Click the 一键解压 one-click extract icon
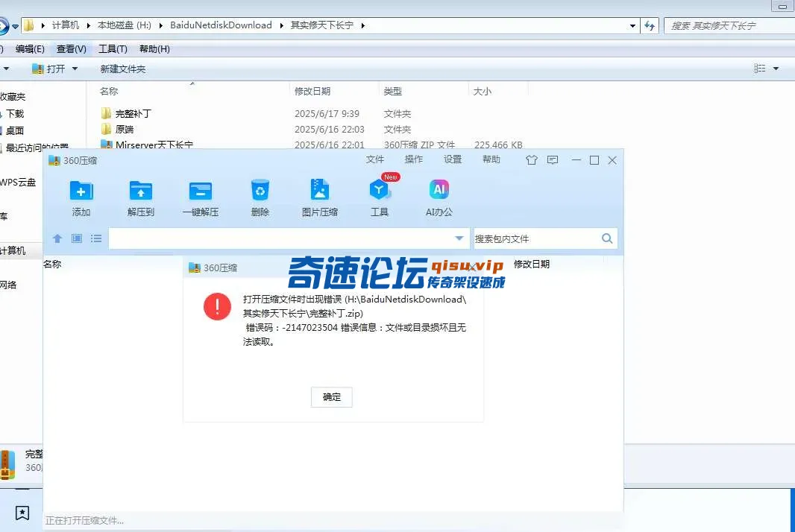This screenshot has width=795, height=532. (x=201, y=191)
